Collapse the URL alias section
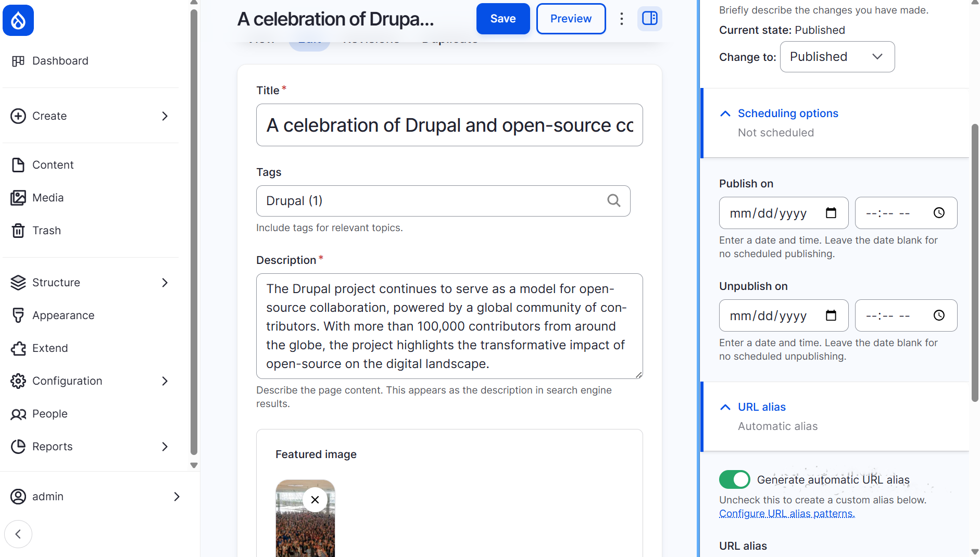This screenshot has width=980, height=557. click(x=761, y=407)
